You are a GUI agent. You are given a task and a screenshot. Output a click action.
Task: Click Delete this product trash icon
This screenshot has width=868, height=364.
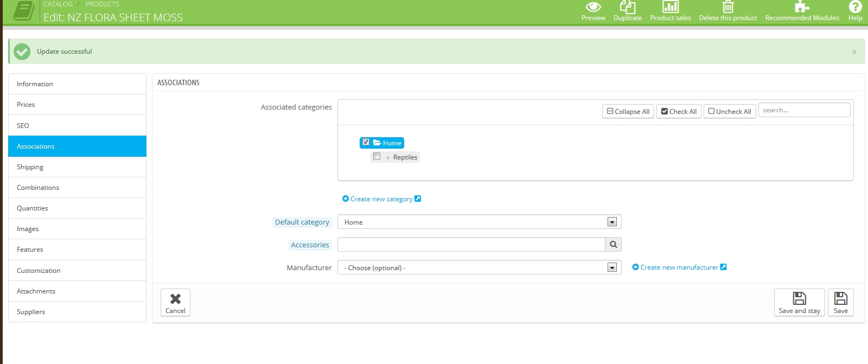click(728, 7)
